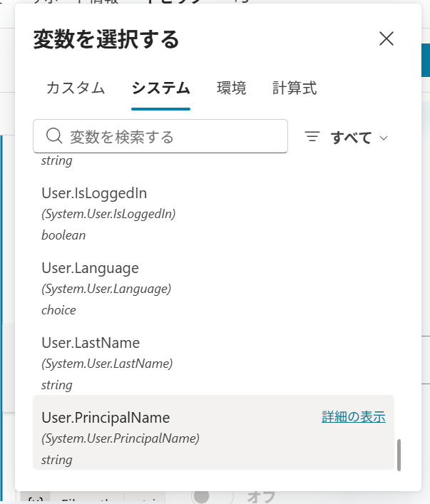The height and width of the screenshot is (504, 430).
Task: Click the magnifier search icon
Action: click(x=54, y=136)
